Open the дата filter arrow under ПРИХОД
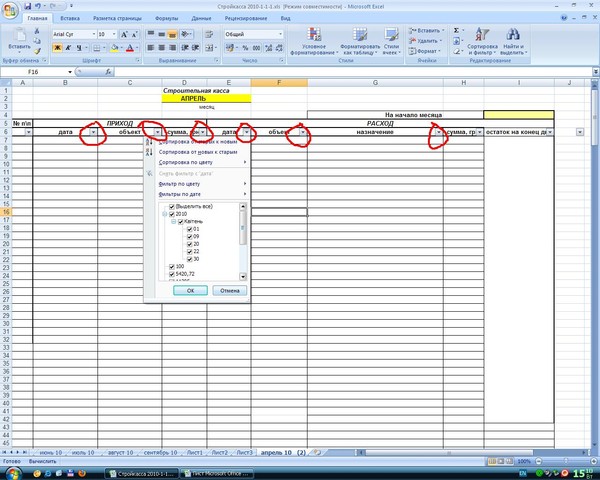 click(x=93, y=132)
